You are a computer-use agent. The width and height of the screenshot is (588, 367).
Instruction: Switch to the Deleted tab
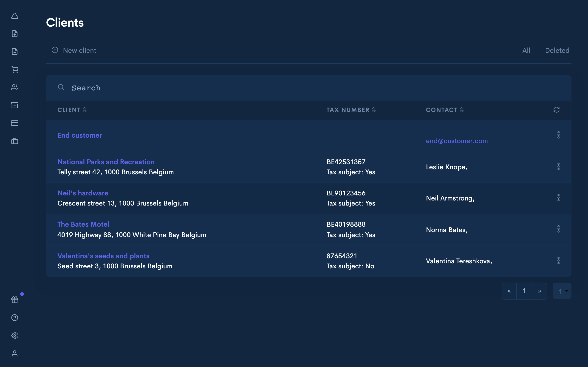[x=557, y=50]
